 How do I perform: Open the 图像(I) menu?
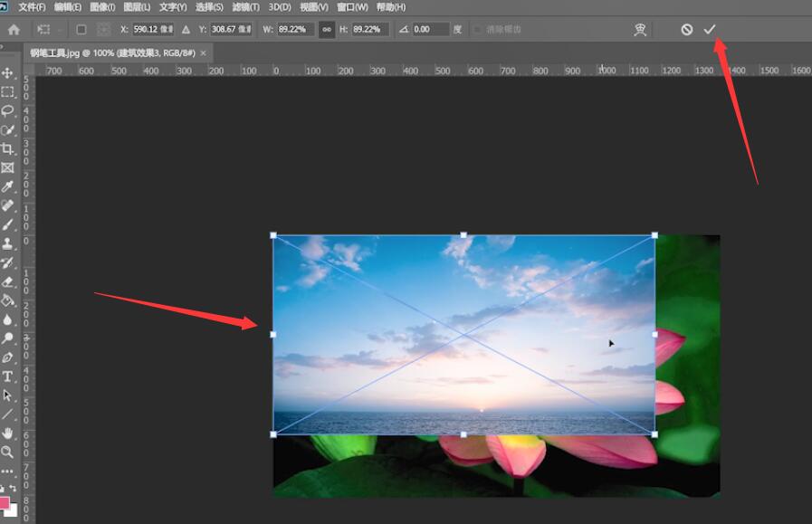pyautogui.click(x=102, y=7)
